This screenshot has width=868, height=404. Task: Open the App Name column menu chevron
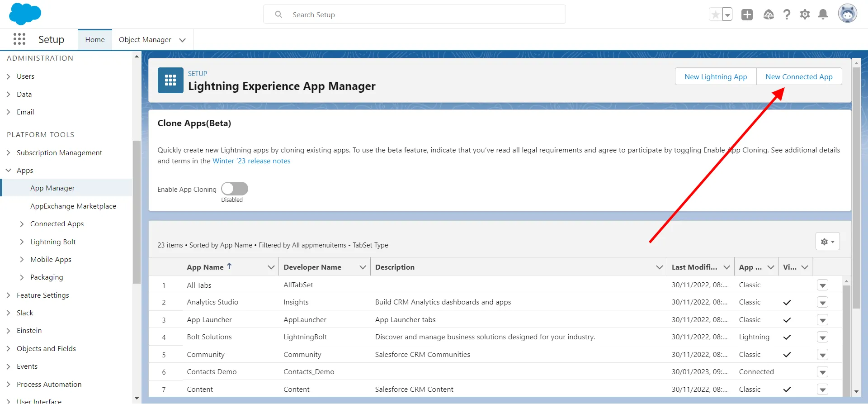tap(271, 267)
